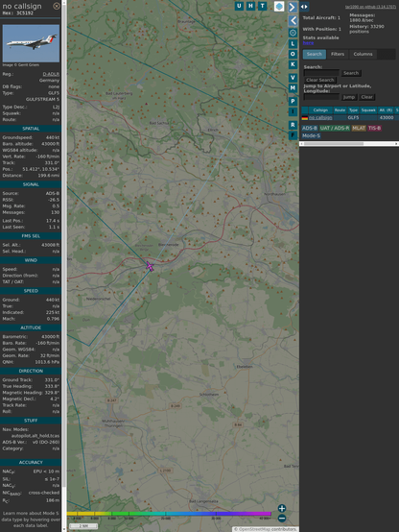Image resolution: width=399 pixels, height=532 pixels.
Task: Click the info panel vertical scrollbar
Action: (64, 266)
